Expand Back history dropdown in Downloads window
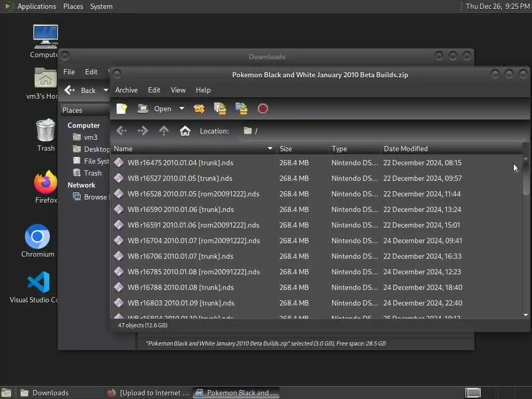 105,90
